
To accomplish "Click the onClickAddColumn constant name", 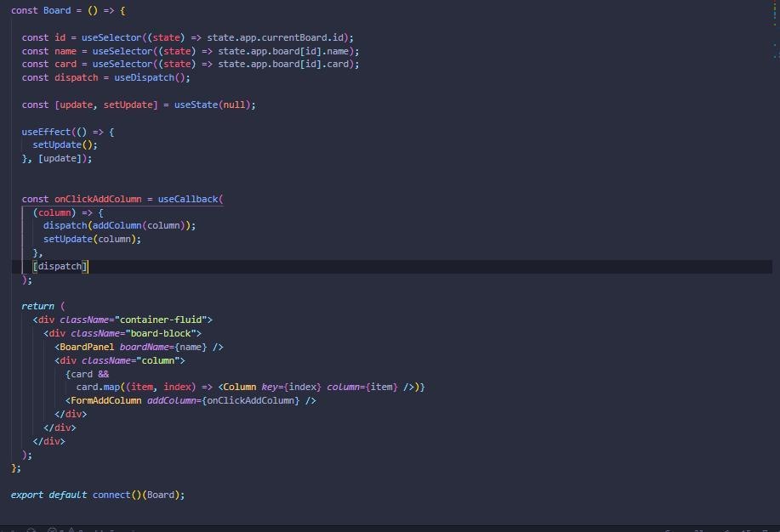I will click(98, 199).
